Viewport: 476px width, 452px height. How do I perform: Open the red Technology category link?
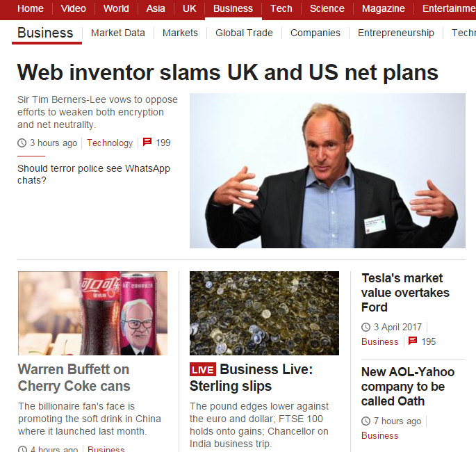coord(110,143)
